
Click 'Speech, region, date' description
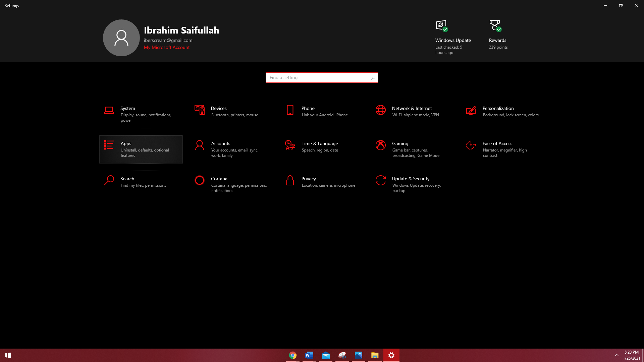[320, 150]
